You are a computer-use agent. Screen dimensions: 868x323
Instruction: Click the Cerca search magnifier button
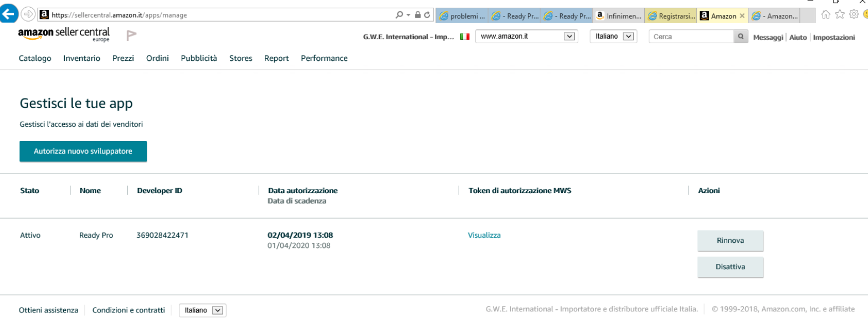coord(741,37)
